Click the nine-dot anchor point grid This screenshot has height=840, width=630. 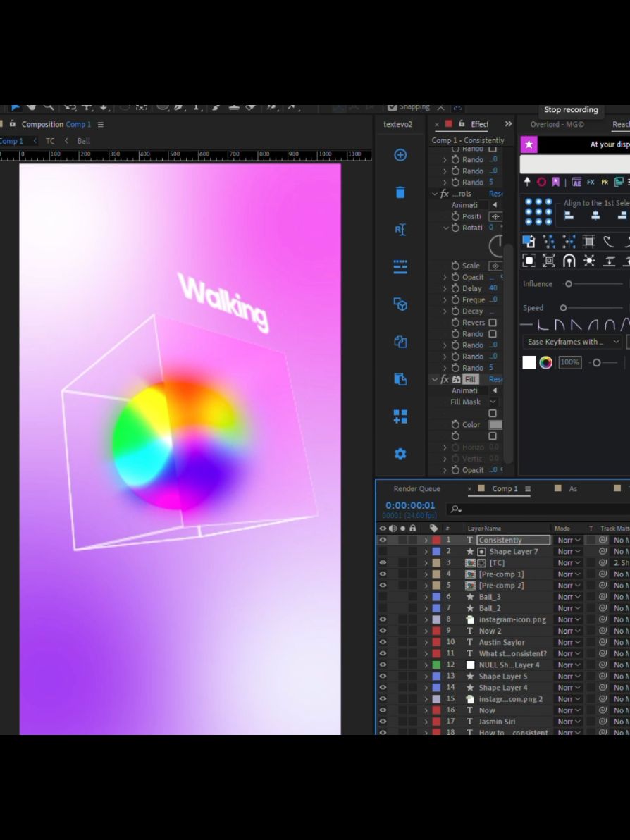(x=538, y=211)
